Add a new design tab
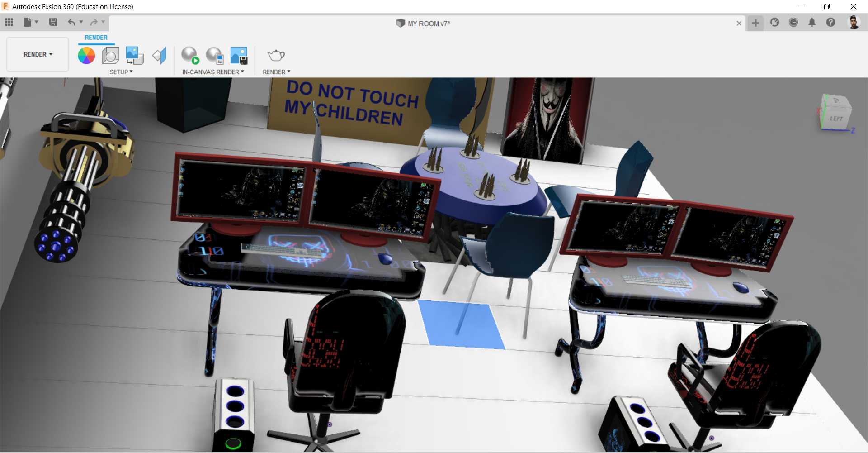Screen dimensions: 868x453 755,23
